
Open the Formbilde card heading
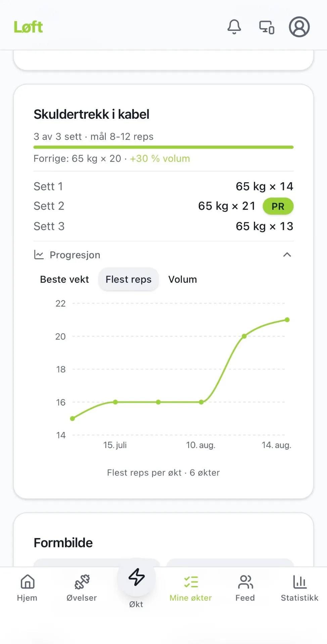tap(63, 543)
